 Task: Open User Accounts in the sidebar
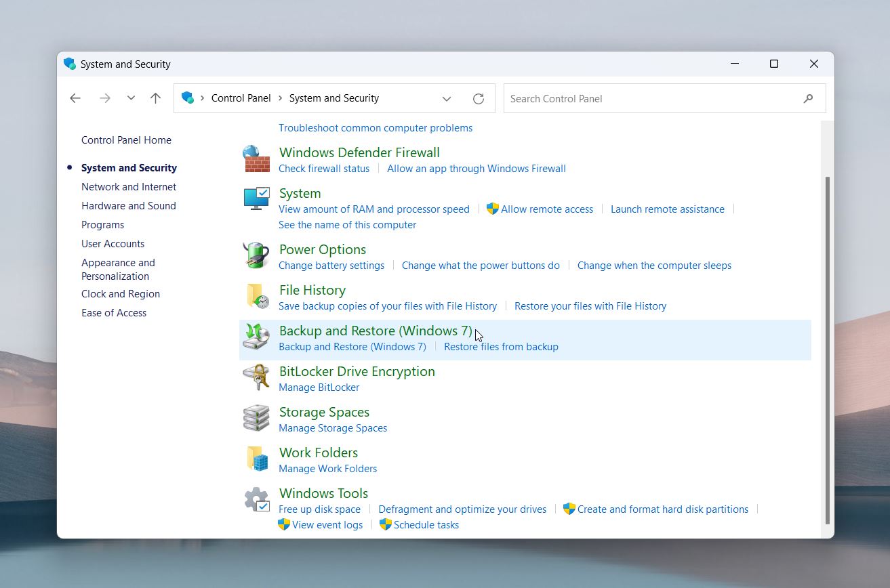113,244
